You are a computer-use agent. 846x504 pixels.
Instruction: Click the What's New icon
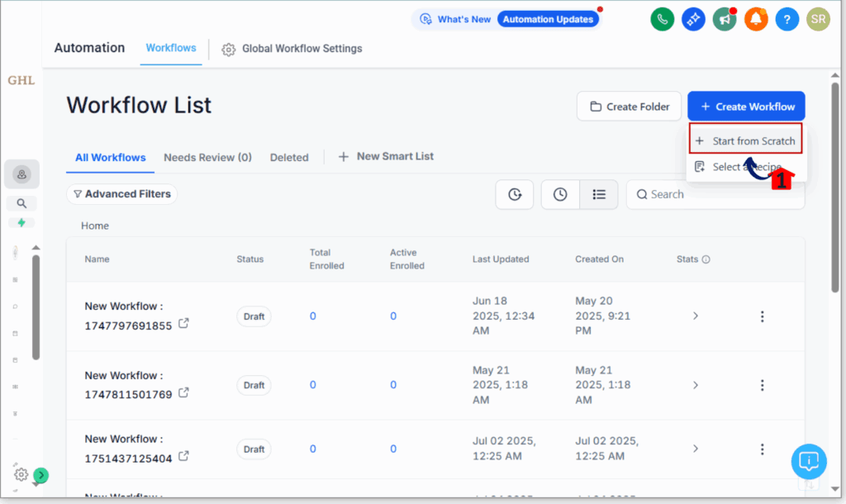point(425,20)
